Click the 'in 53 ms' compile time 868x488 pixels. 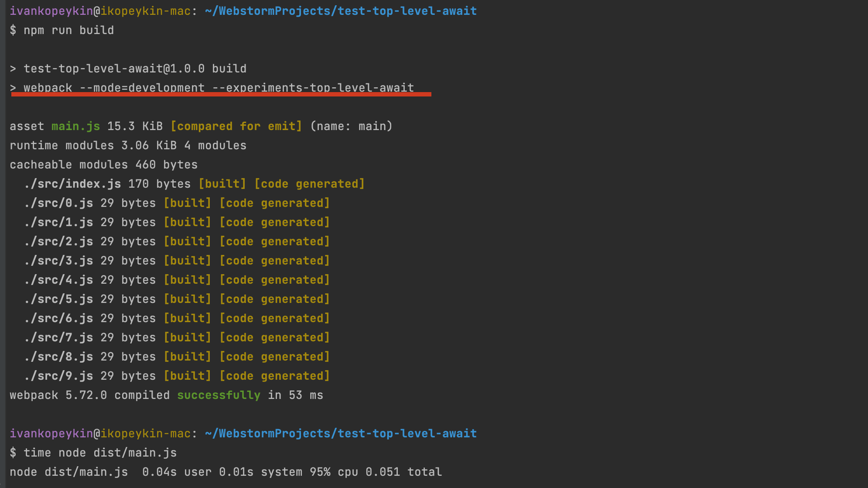point(295,395)
